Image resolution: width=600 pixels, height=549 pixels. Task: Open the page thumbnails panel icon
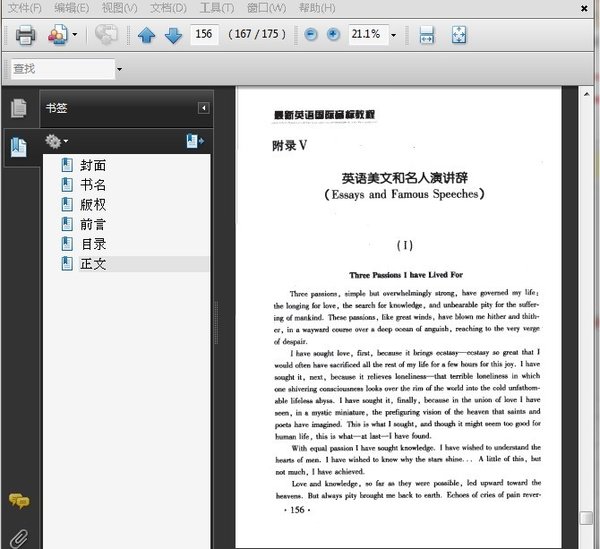(x=17, y=109)
